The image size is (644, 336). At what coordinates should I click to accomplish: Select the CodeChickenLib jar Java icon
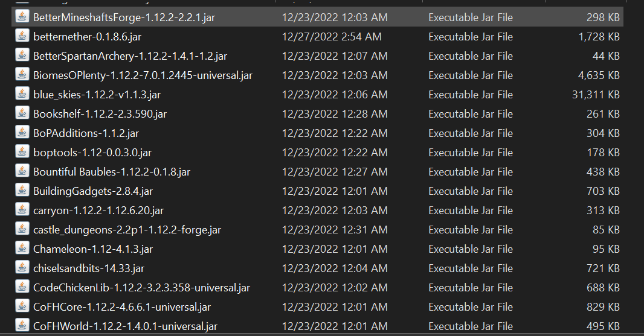click(x=22, y=287)
